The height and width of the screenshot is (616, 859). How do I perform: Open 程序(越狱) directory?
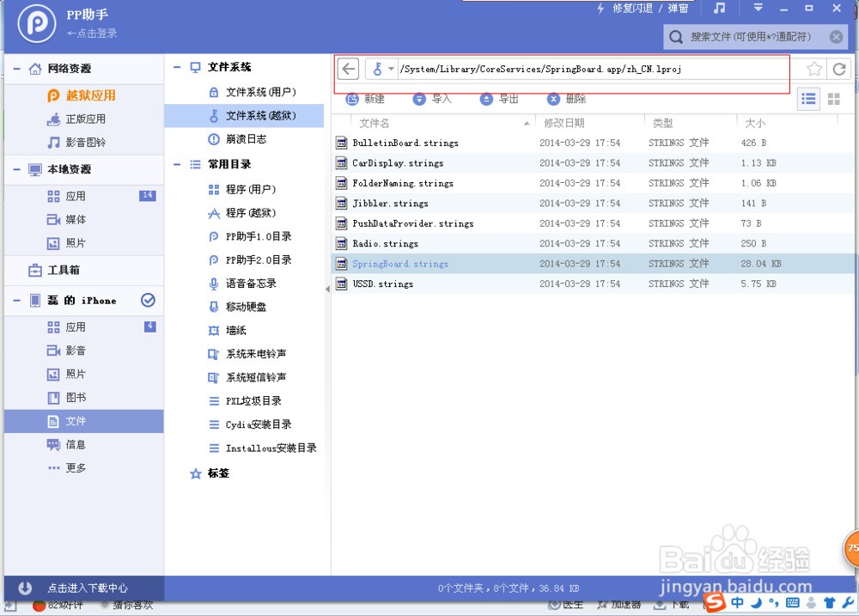tap(241, 213)
